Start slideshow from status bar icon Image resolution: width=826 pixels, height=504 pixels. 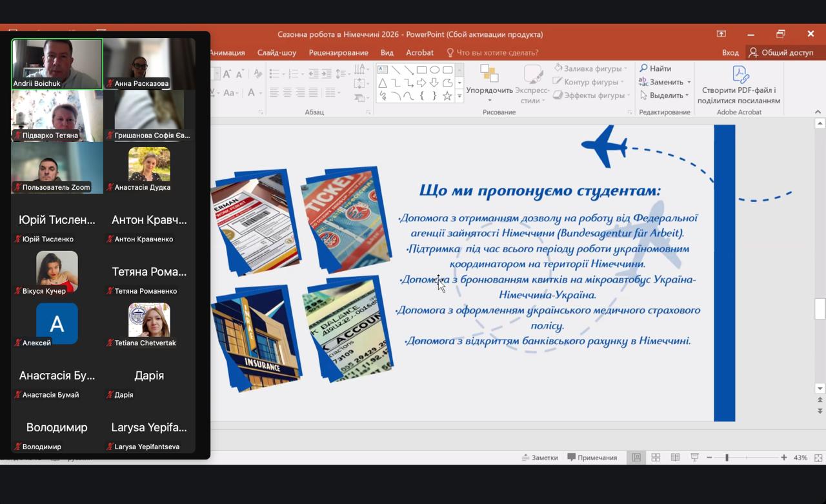coord(694,458)
